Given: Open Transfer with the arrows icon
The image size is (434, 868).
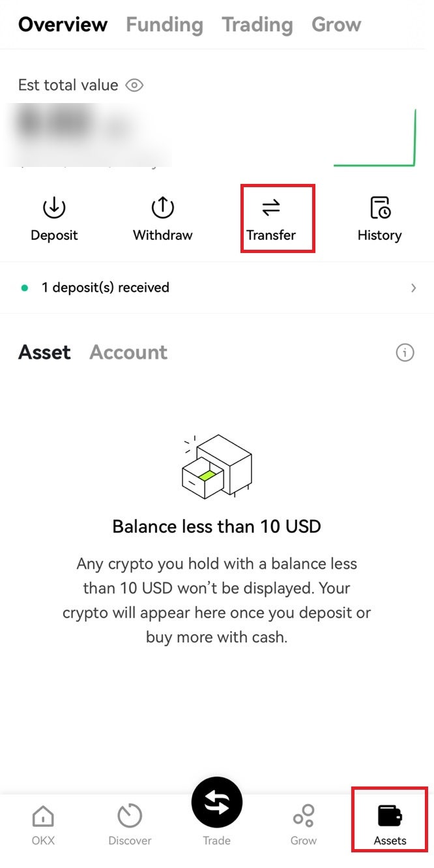Looking at the screenshot, I should point(271,208).
